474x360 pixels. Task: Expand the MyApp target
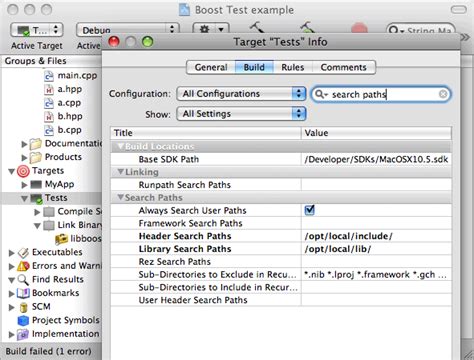pos(24,185)
